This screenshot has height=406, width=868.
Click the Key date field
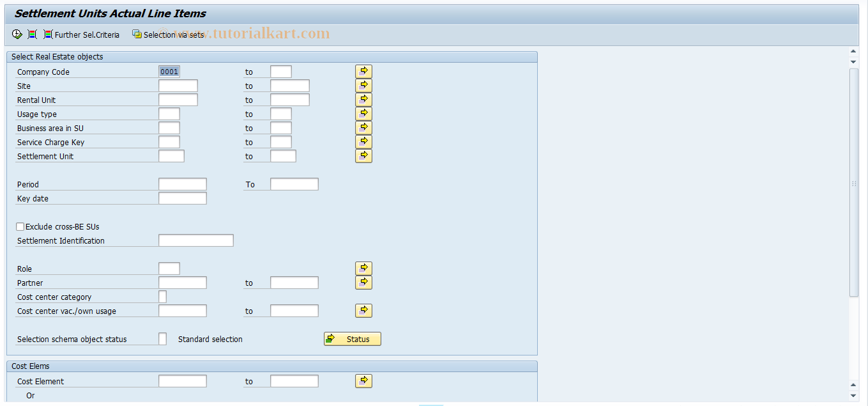(x=183, y=198)
